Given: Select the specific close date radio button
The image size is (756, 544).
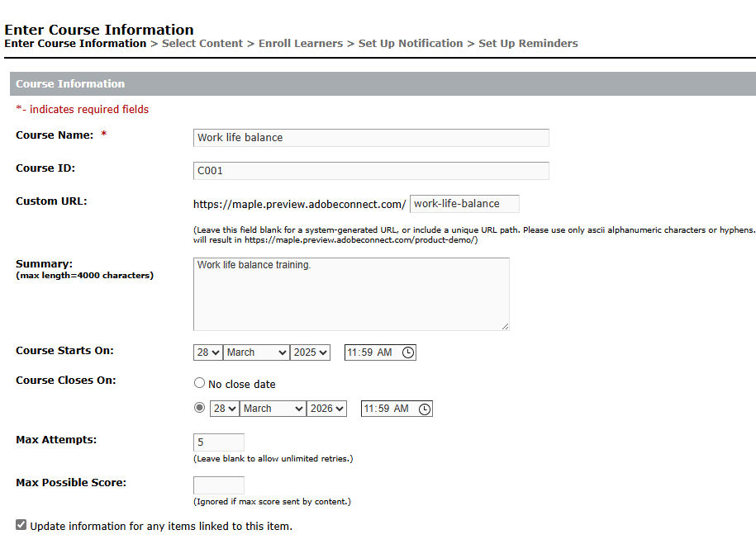Looking at the screenshot, I should [x=199, y=408].
